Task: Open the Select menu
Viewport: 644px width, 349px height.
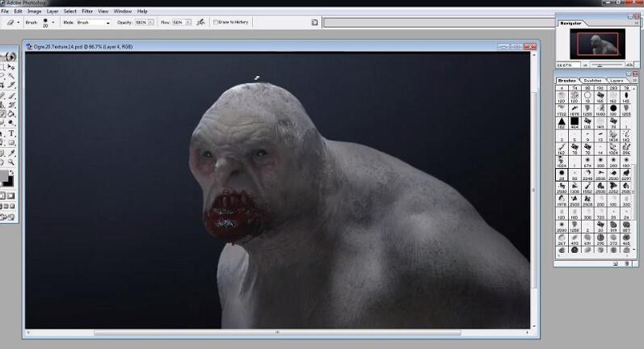Action: 69,11
